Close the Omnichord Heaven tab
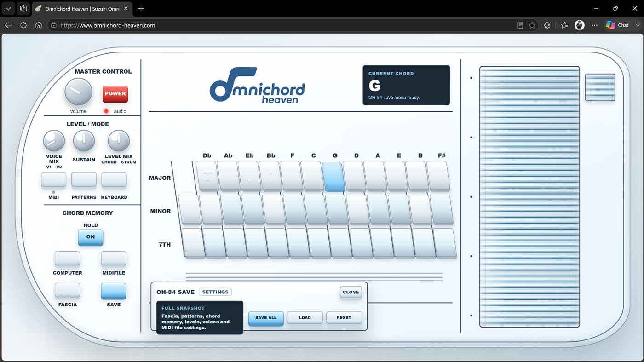Image resolution: width=644 pixels, height=362 pixels. [126, 9]
